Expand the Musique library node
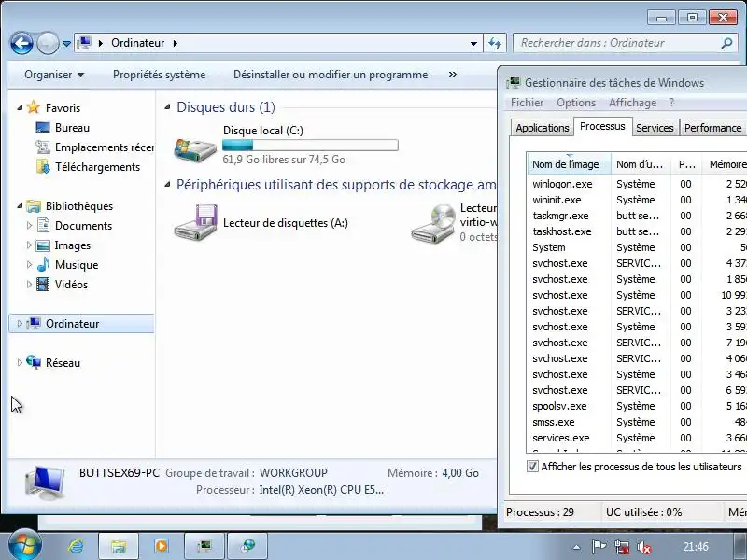 coord(29,264)
